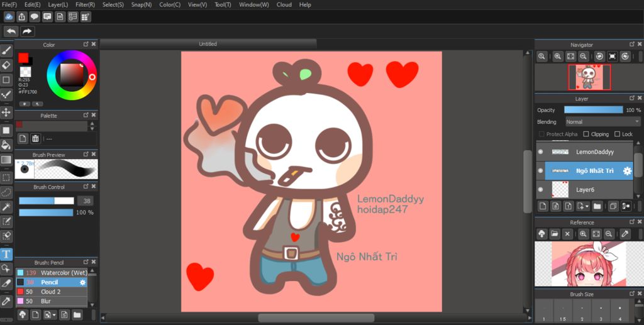This screenshot has height=325, width=644.
Task: Select the Bucket fill tool
Action: click(6, 145)
